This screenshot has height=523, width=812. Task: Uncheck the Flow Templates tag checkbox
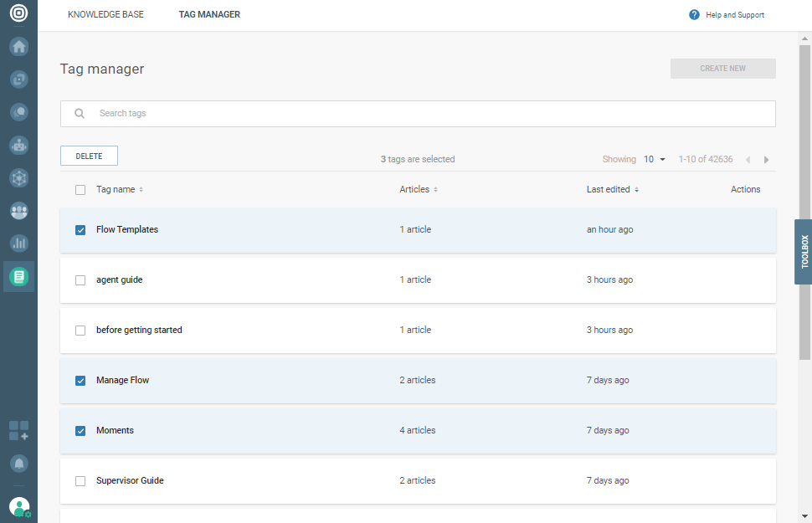click(80, 229)
